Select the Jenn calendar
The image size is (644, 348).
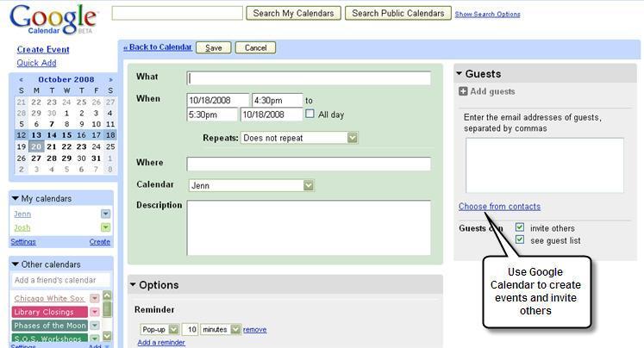click(x=22, y=214)
